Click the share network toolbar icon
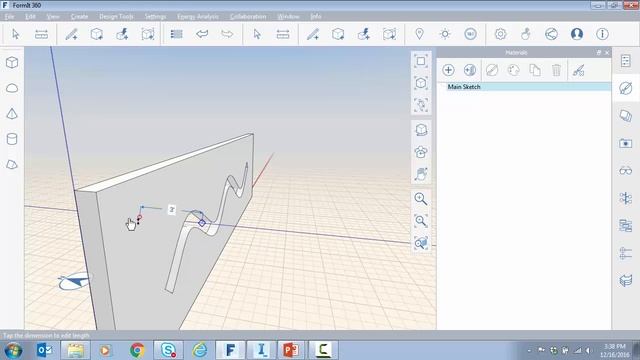The width and height of the screenshot is (640, 360). point(551,34)
